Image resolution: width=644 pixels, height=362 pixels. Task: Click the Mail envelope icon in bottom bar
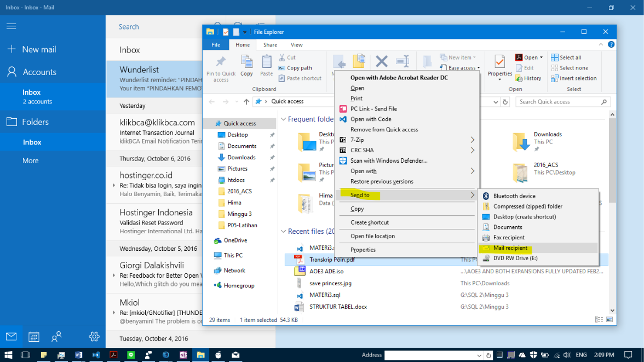[x=11, y=337]
